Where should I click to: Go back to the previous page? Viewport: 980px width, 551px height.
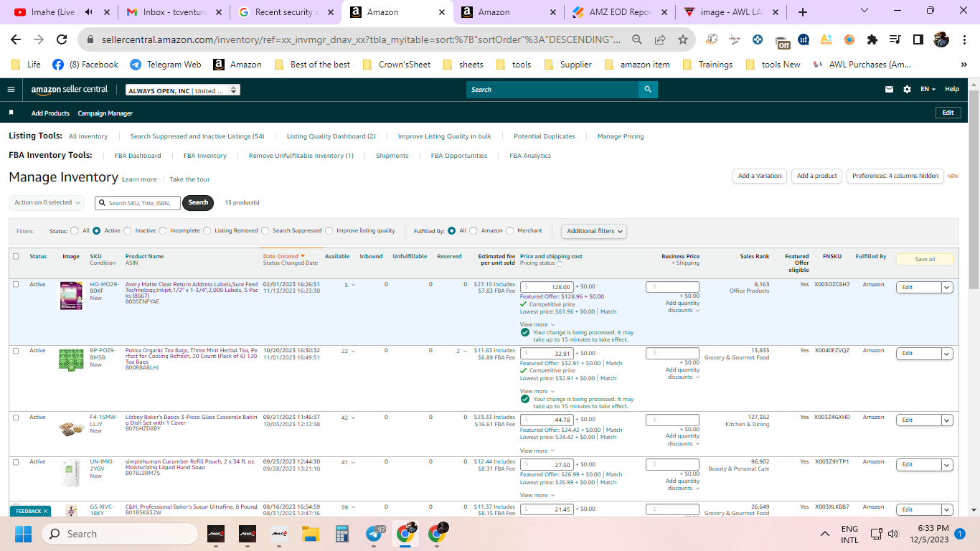click(16, 39)
